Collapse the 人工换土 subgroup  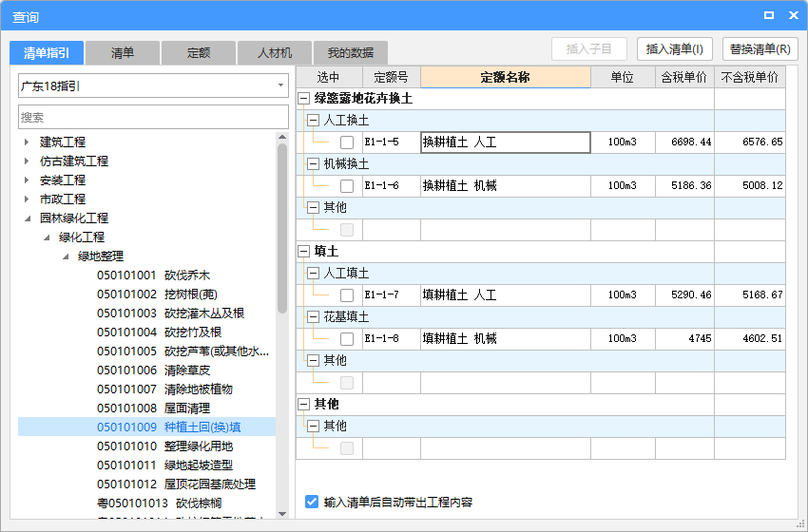coord(313,121)
